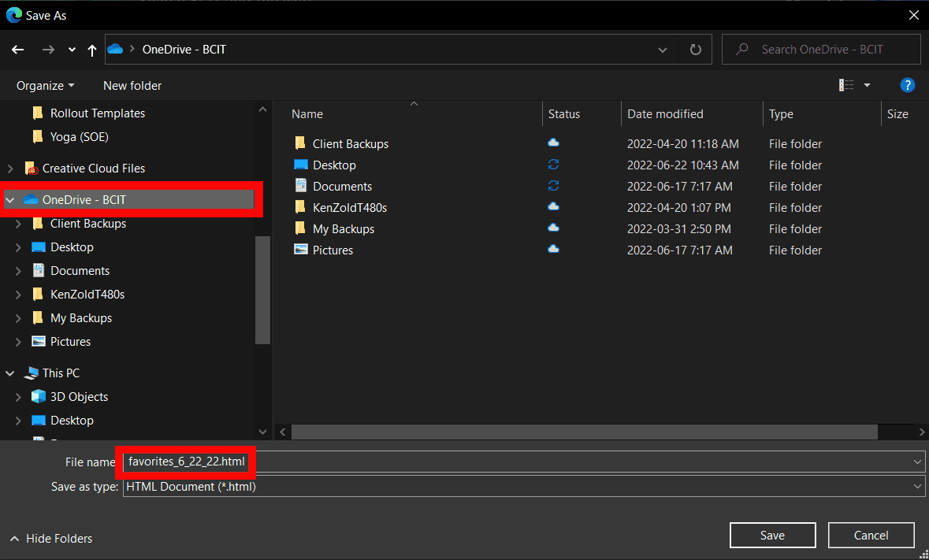Image resolution: width=929 pixels, height=560 pixels.
Task: Click the Documents folder icon in file list
Action: [x=301, y=185]
